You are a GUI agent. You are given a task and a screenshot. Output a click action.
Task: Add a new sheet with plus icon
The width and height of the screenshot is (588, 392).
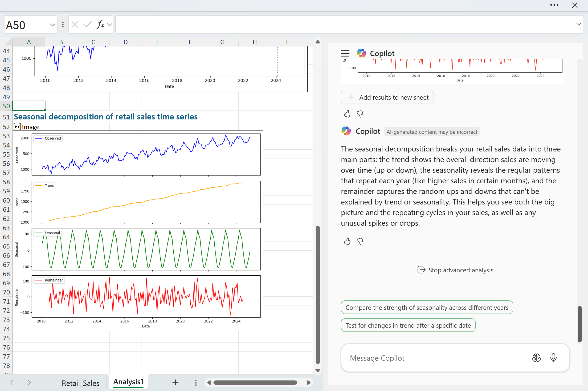(175, 382)
